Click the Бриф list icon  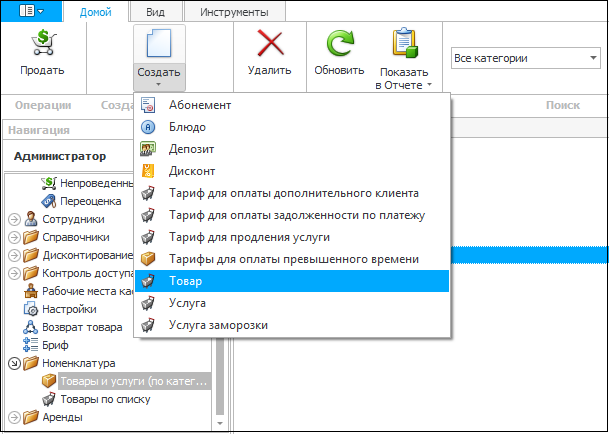31,345
